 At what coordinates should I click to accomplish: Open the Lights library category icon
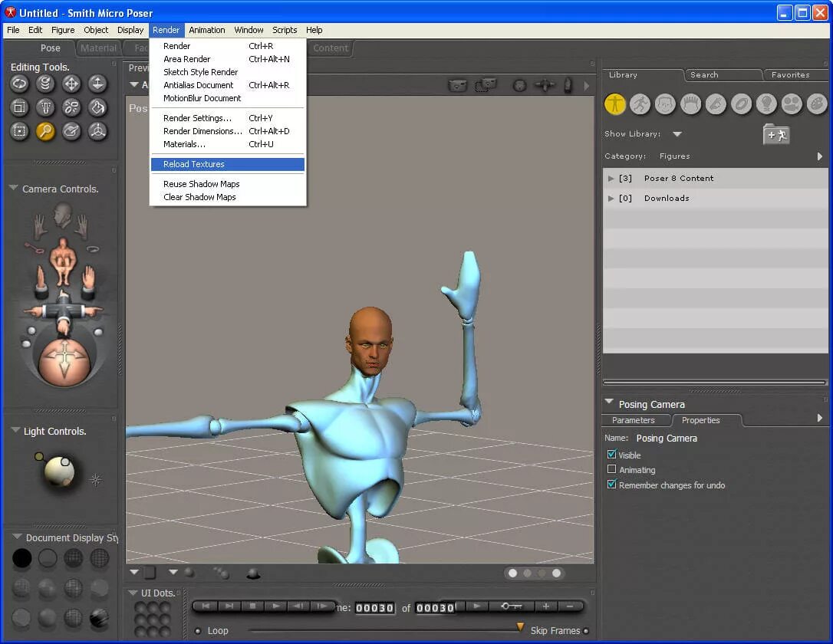[767, 103]
